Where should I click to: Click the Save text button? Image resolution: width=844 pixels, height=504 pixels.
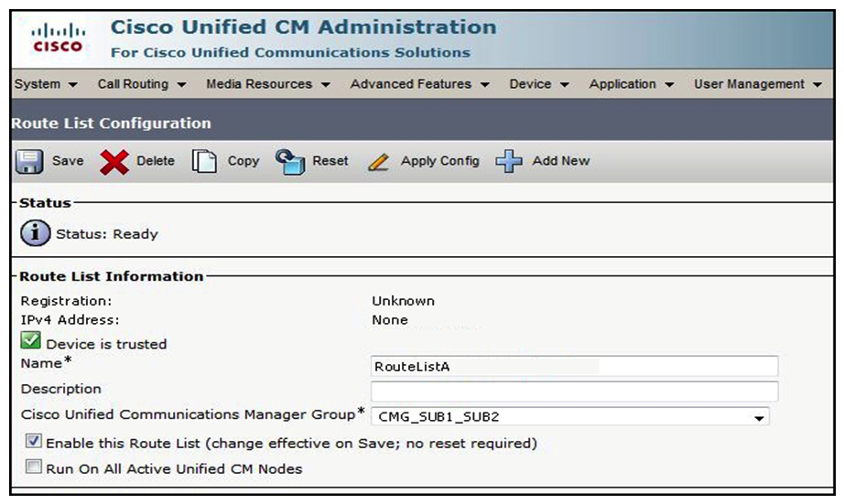[x=68, y=161]
